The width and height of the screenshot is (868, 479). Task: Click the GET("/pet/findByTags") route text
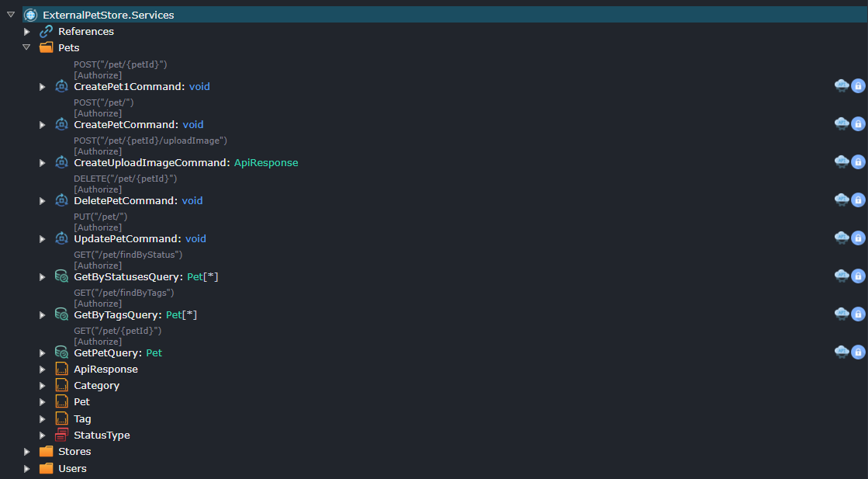click(x=124, y=293)
